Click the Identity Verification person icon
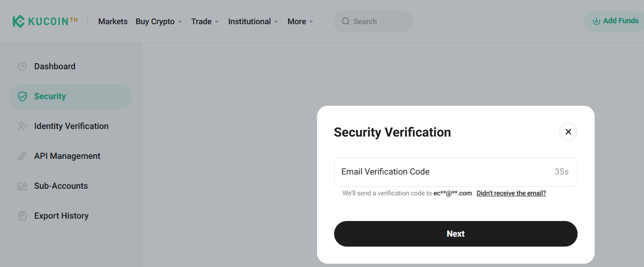 pos(22,127)
